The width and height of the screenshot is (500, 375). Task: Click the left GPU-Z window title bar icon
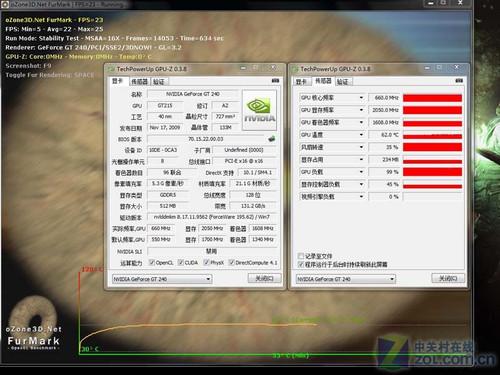pyautogui.click(x=111, y=69)
